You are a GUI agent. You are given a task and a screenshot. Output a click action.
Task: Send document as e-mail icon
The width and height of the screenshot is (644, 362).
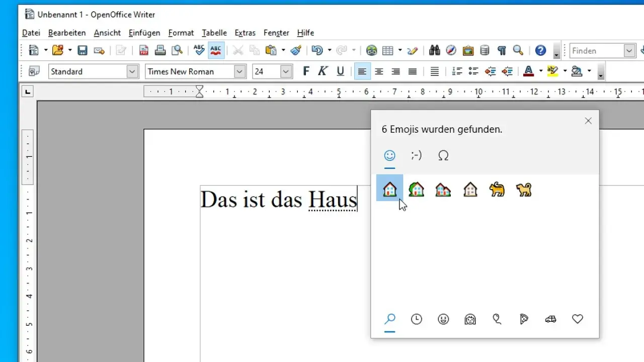click(x=99, y=50)
